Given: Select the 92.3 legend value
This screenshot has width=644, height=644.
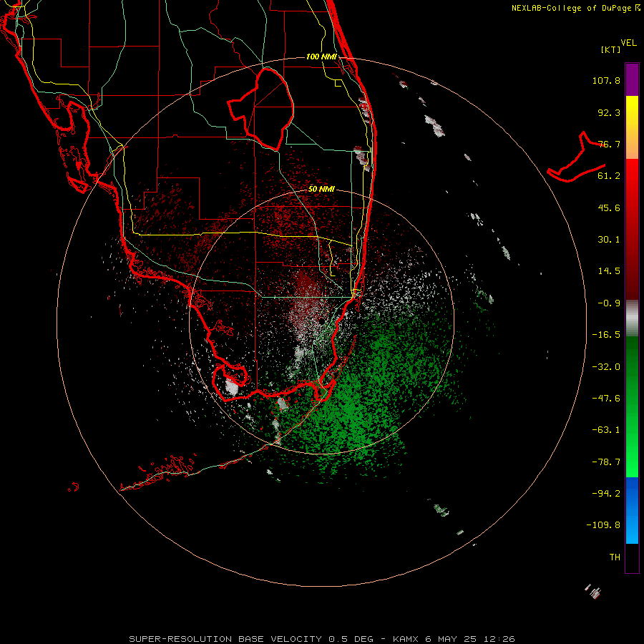Looking at the screenshot, I should tap(609, 112).
